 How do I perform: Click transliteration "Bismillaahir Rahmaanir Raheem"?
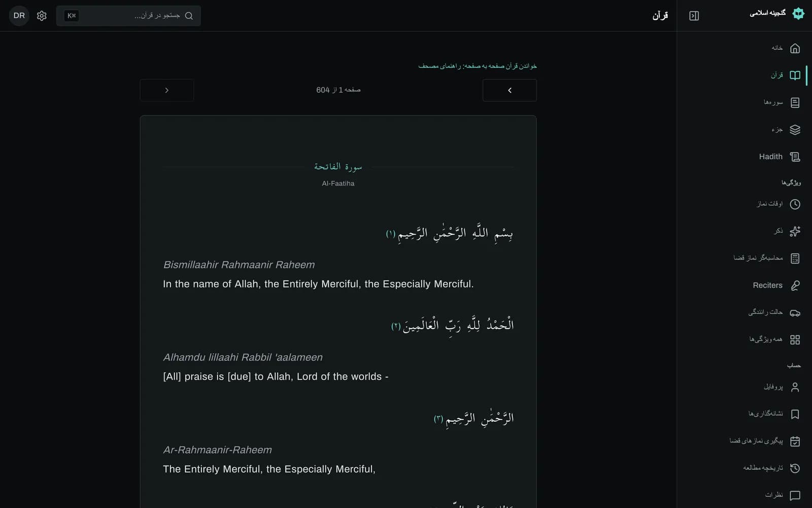tap(239, 265)
